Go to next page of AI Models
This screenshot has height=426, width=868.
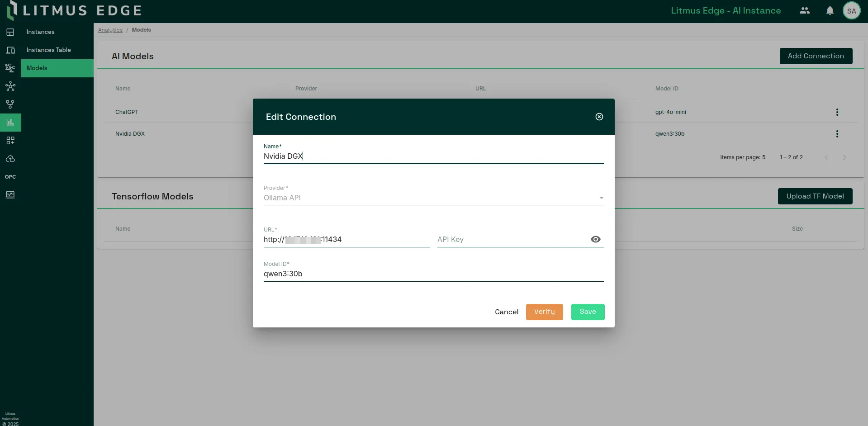844,157
